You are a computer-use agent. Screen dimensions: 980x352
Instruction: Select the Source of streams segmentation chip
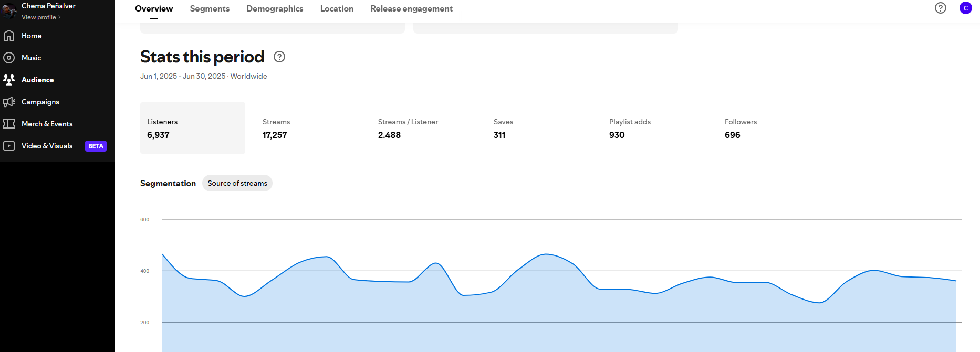(x=237, y=183)
